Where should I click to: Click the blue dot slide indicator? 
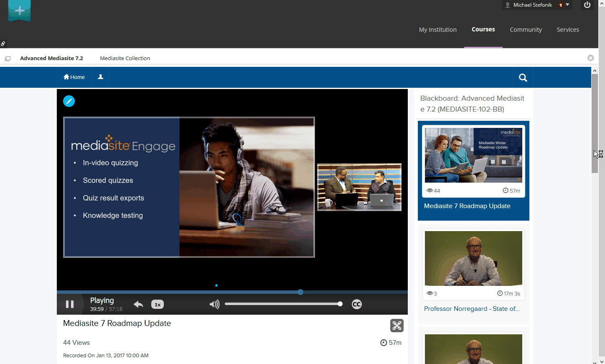216,285
